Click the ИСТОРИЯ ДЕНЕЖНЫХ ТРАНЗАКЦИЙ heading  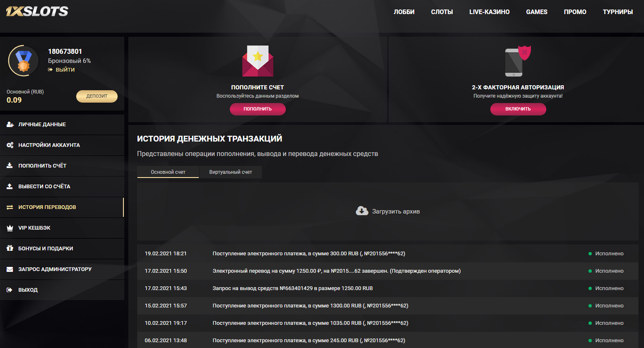(x=210, y=139)
